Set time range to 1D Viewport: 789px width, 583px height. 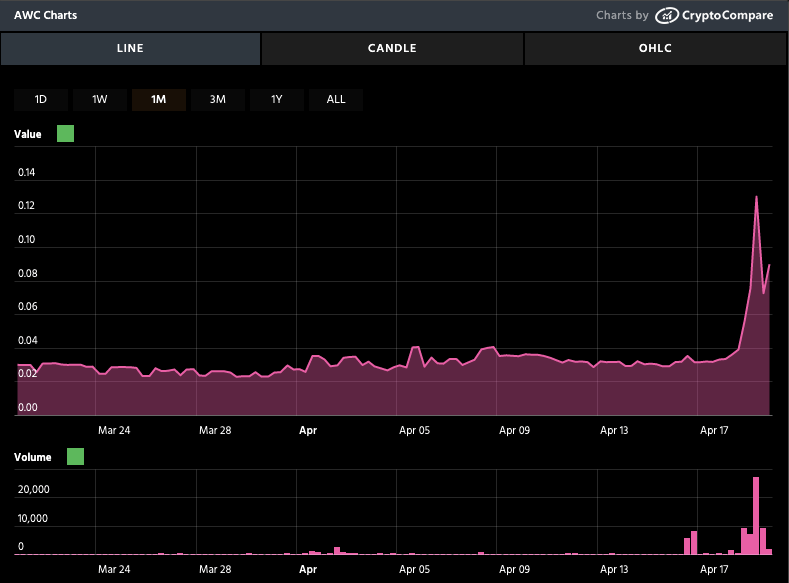coord(41,99)
